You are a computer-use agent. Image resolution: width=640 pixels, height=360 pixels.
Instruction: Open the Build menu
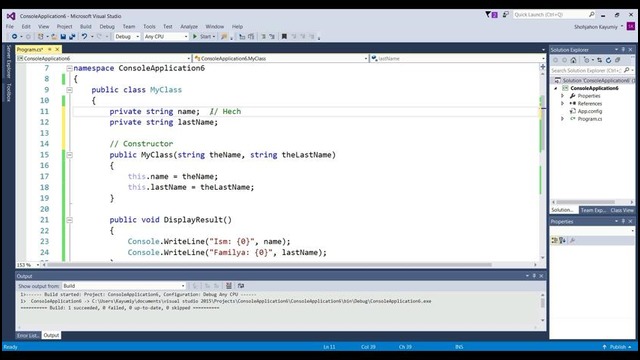86,27
